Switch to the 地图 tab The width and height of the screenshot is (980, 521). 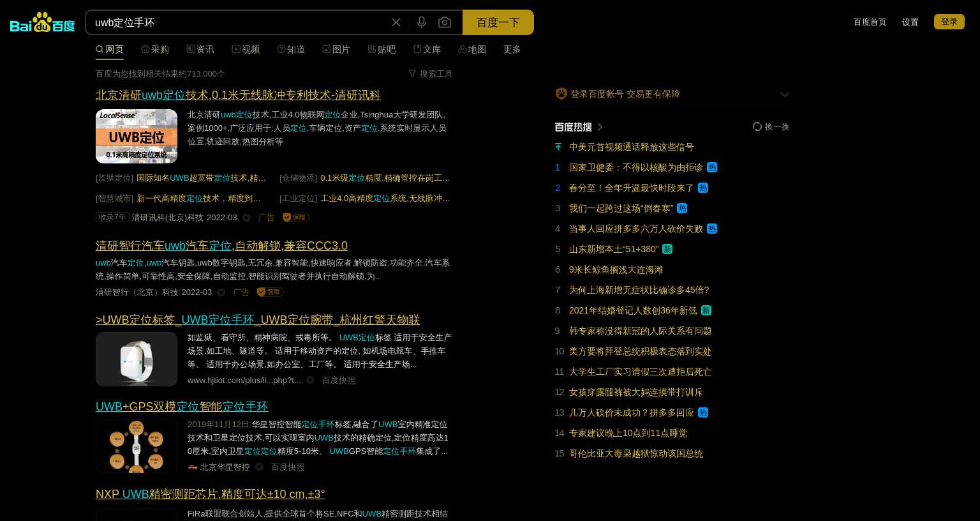(x=472, y=49)
